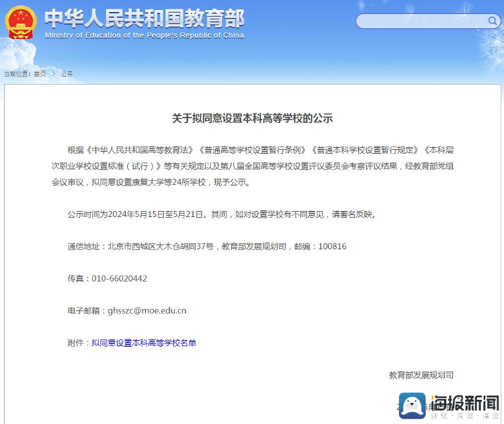Open the 公开 breadcrumb link
The width and height of the screenshot is (504, 424).
(x=67, y=74)
